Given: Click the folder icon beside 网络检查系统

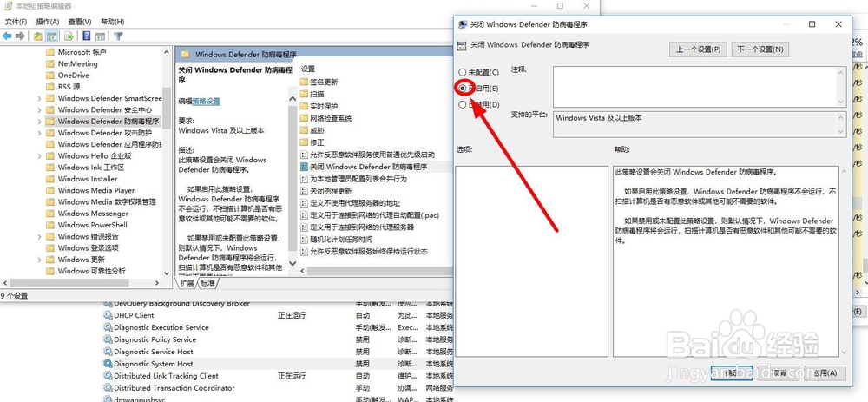Looking at the screenshot, I should [304, 118].
